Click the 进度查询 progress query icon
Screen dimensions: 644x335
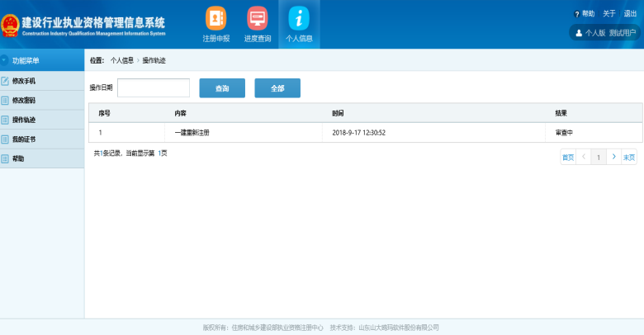pos(257,18)
